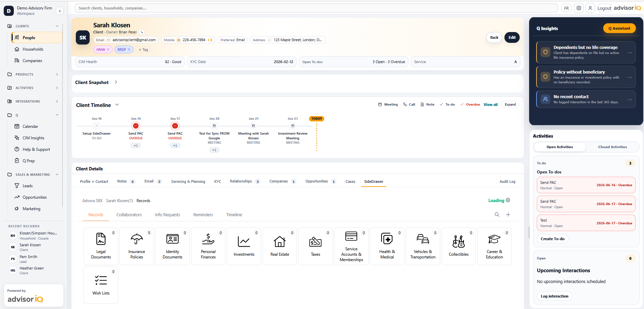Toggle the Meeting filter in Client Timeline
The image size is (644, 309).
click(388, 105)
